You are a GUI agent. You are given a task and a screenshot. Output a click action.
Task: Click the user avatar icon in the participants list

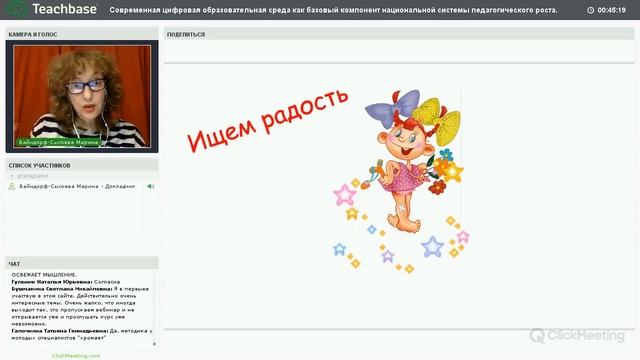pos(12,186)
